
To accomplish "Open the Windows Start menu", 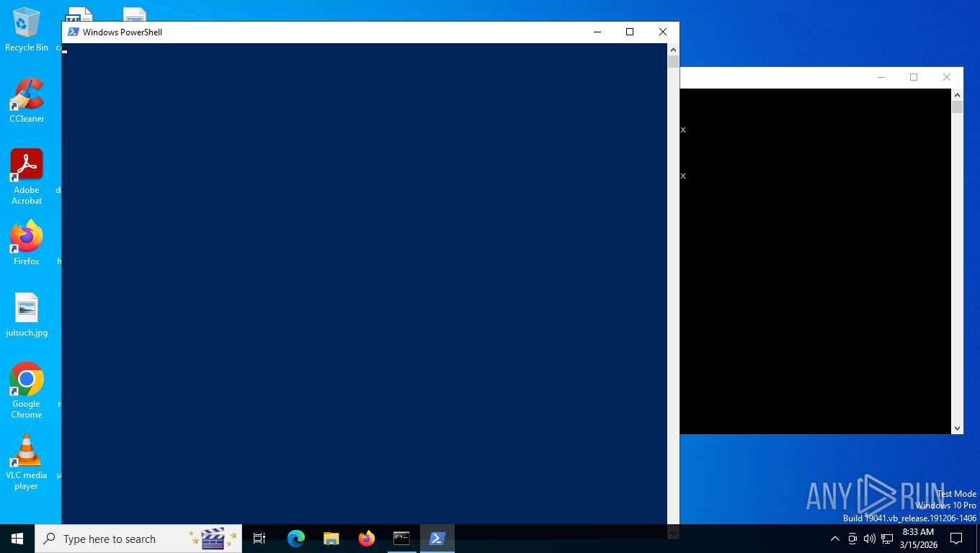I will click(x=17, y=539).
